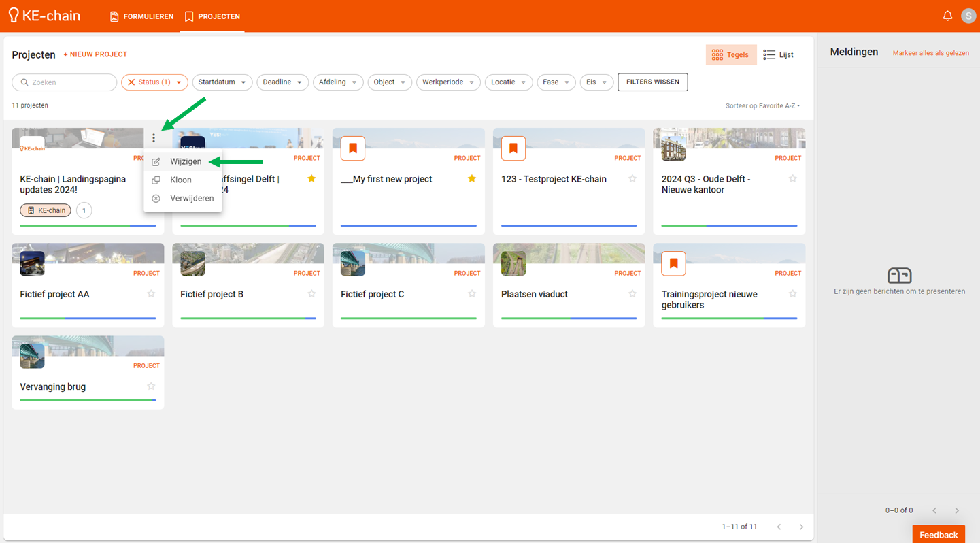Select Wijzigen from the context menu
The height and width of the screenshot is (543, 980).
pos(185,162)
